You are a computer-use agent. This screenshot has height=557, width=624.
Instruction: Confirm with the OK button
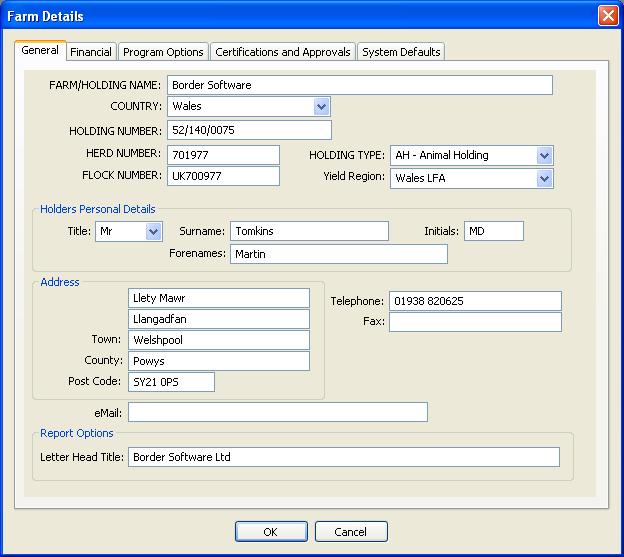[271, 532]
